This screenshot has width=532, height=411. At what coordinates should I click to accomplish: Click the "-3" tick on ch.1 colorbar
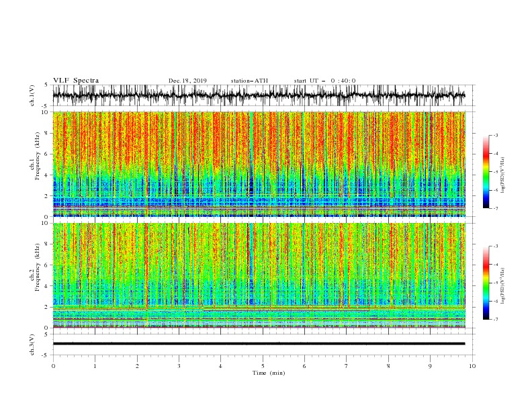[496, 135]
